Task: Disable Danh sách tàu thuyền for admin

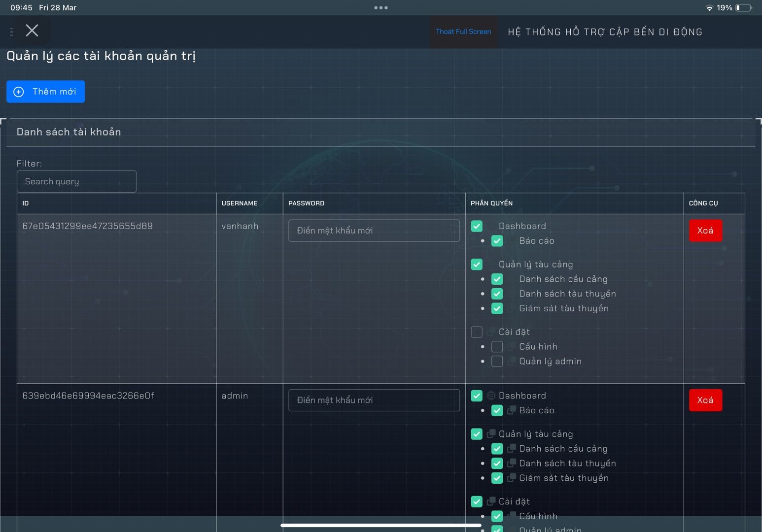Action: tap(497, 464)
